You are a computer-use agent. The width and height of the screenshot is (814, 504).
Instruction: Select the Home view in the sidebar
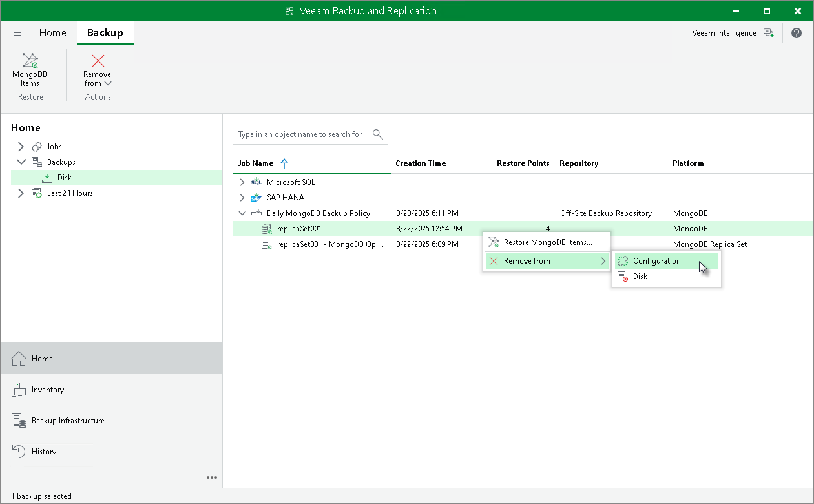(42, 358)
